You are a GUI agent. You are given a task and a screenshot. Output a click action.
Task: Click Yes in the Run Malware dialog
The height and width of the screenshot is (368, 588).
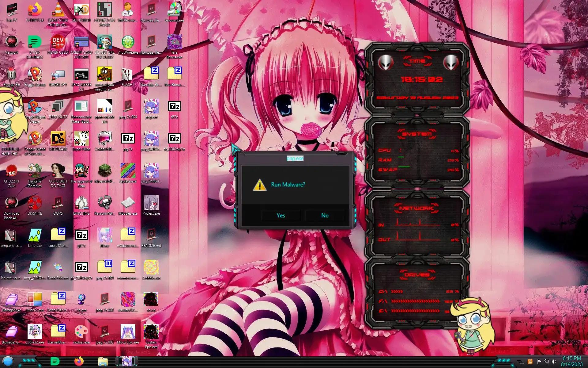[281, 215]
